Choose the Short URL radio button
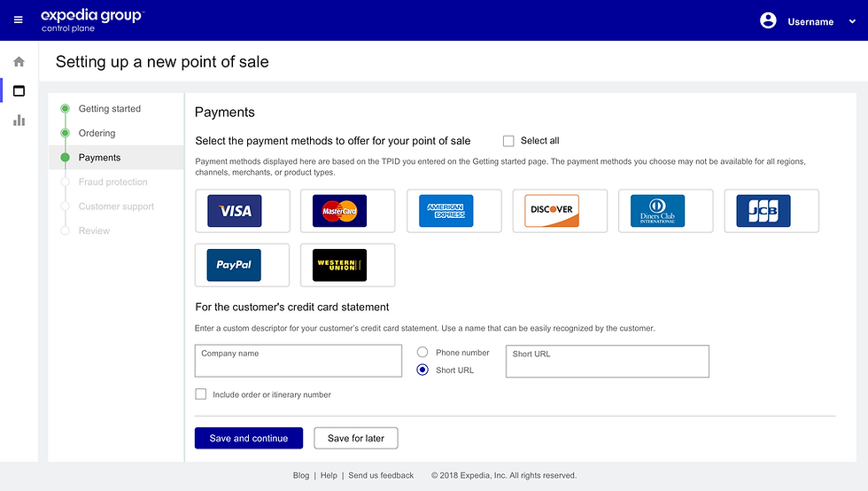Image resolution: width=868 pixels, height=491 pixels. (422, 370)
